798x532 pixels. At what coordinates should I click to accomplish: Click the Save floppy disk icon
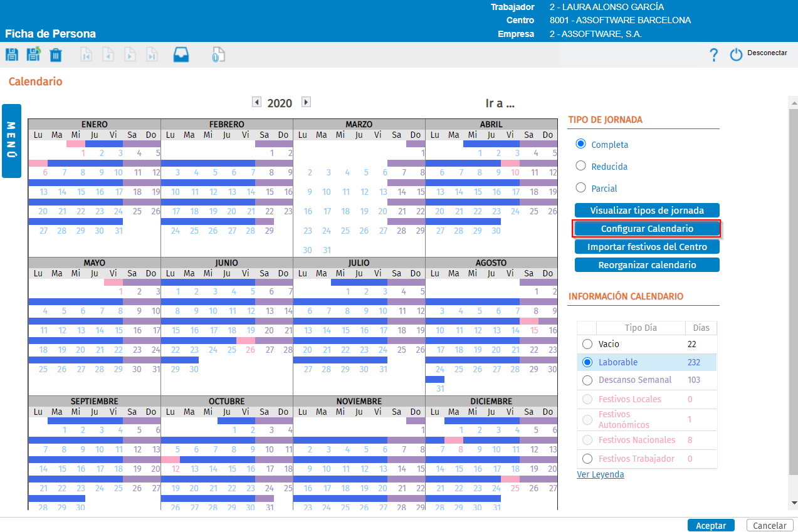tap(11, 55)
